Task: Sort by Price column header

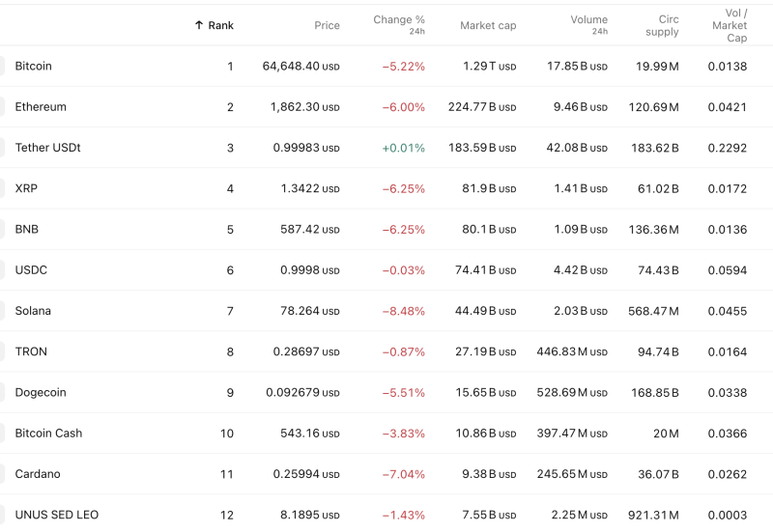Action: pyautogui.click(x=327, y=26)
